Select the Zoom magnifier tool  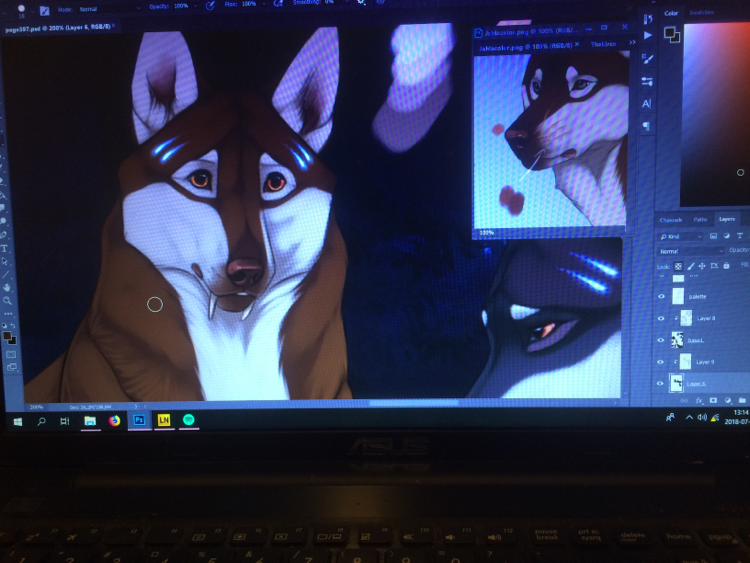point(7,300)
